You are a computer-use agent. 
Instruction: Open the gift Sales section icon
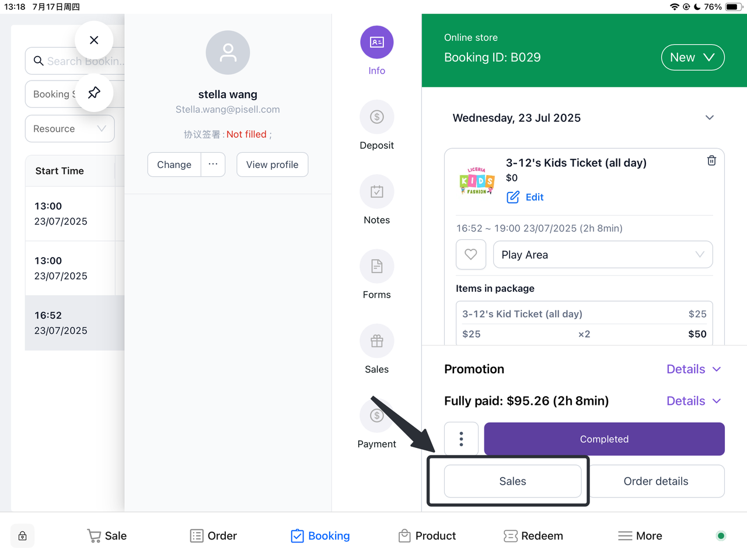[x=377, y=341]
